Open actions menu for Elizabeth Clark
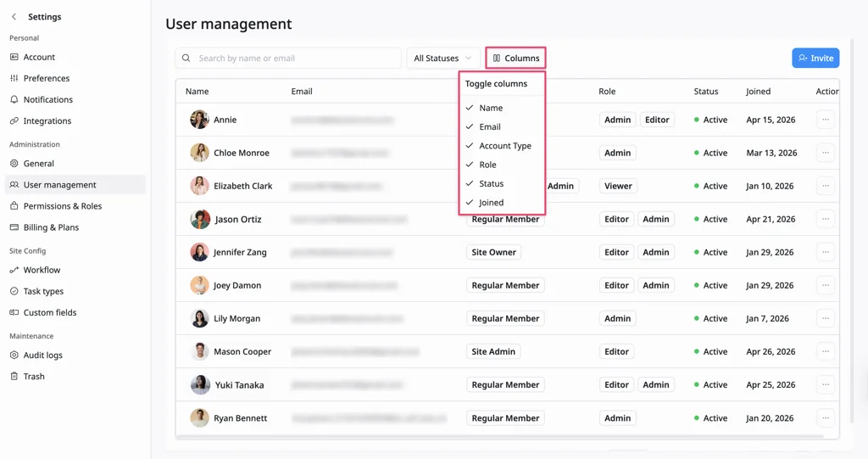 [826, 187]
